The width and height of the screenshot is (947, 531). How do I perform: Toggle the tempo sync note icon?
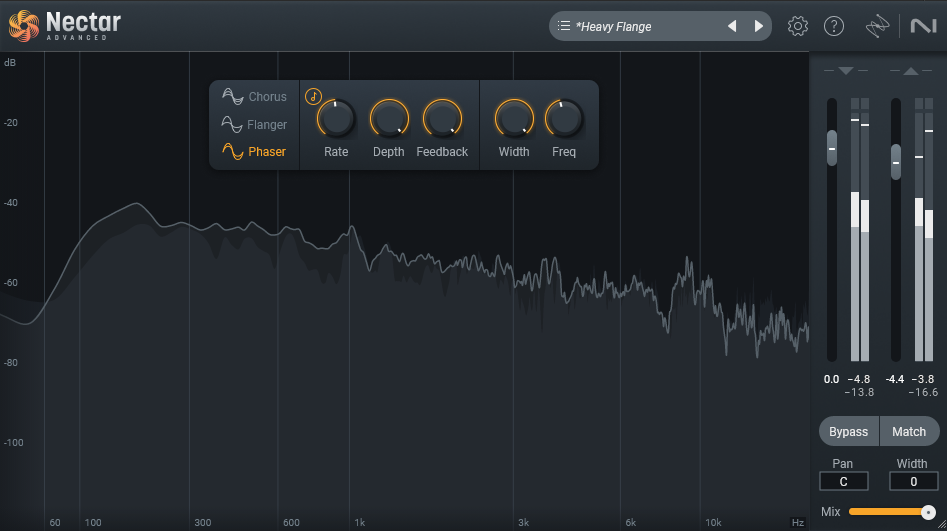[x=313, y=96]
